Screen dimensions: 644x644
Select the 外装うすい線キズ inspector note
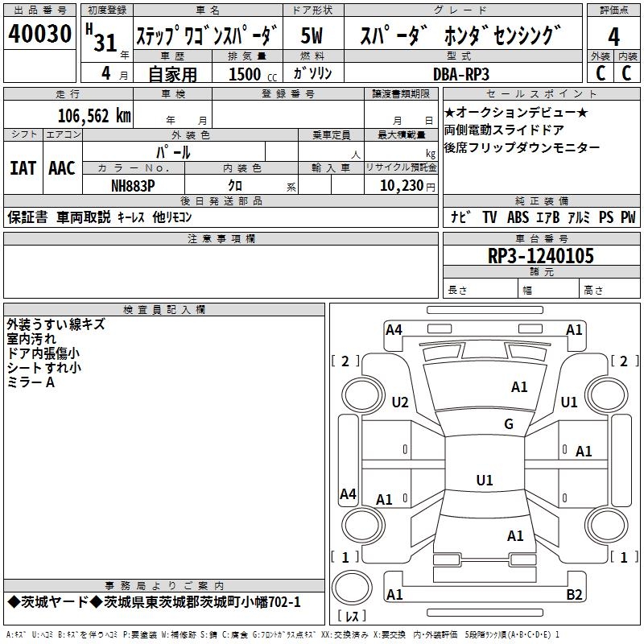[56, 324]
